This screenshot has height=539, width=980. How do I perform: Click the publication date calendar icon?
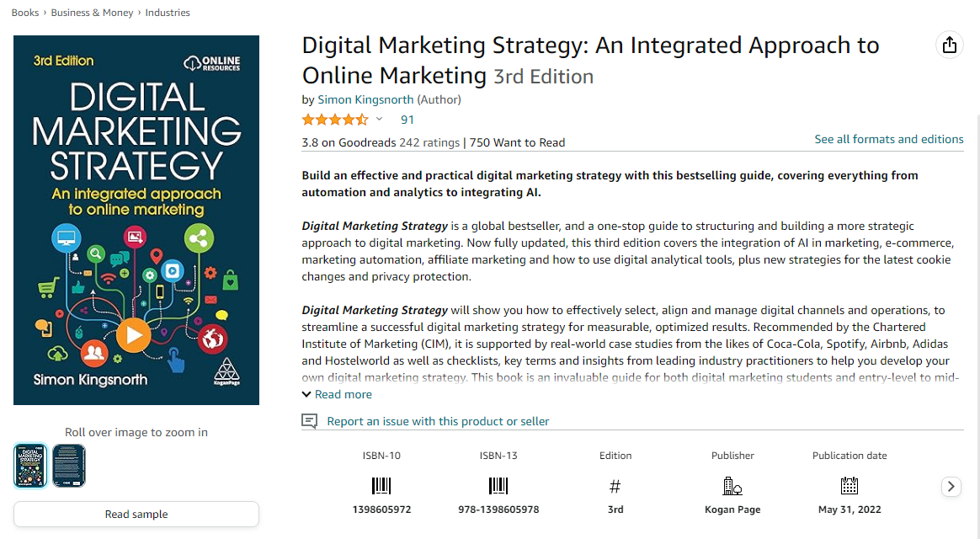click(x=849, y=486)
